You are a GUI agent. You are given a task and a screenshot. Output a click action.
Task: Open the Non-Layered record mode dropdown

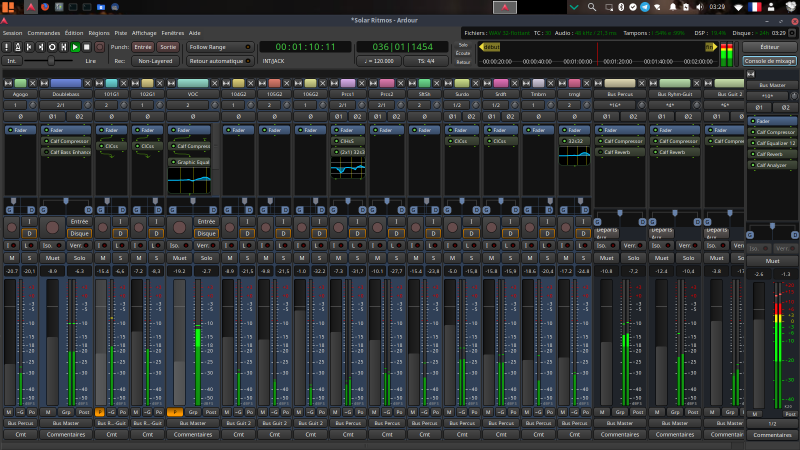tap(156, 60)
